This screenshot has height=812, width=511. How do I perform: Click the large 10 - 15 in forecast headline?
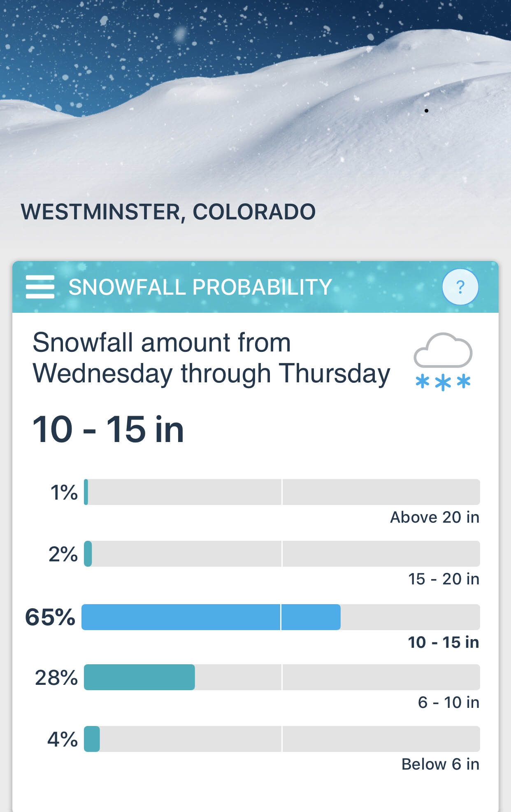108,429
